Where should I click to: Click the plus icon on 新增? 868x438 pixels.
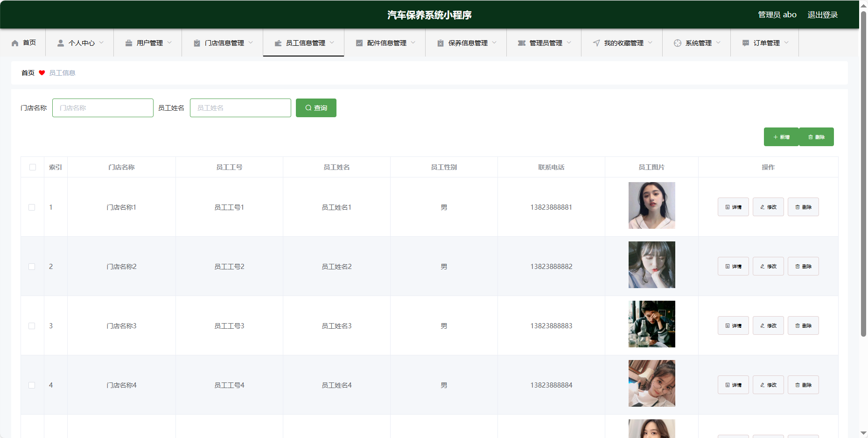[776, 137]
